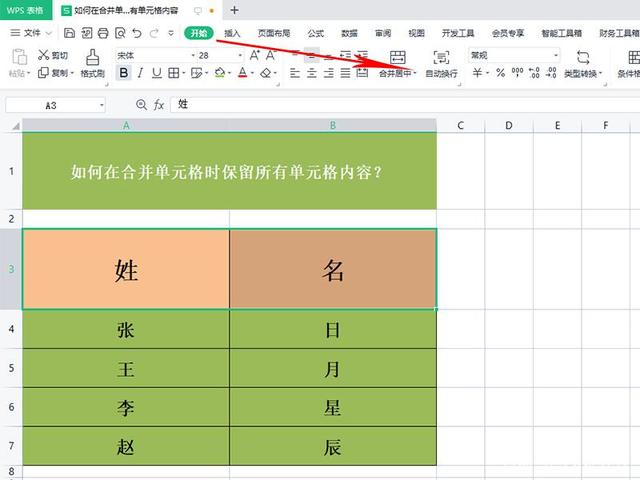Image resolution: width=640 pixels, height=480 pixels.
Task: Click the red font color A swatch
Action: click(x=243, y=73)
